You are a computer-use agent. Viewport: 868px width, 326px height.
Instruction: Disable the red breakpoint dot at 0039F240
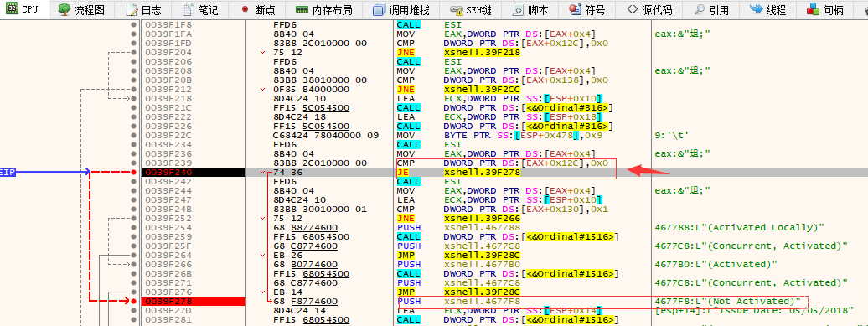(x=133, y=172)
